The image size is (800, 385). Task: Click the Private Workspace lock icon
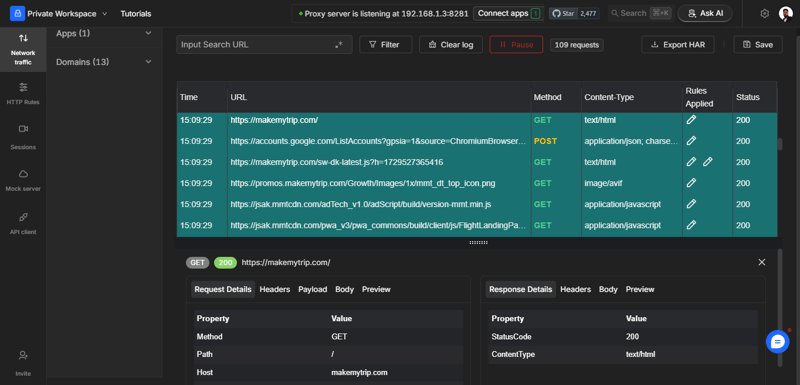[17, 14]
